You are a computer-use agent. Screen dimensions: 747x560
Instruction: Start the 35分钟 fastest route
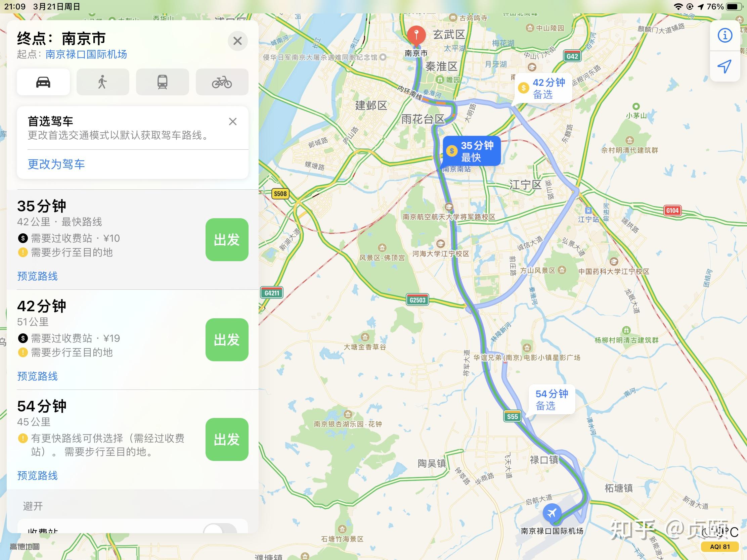[x=227, y=240]
